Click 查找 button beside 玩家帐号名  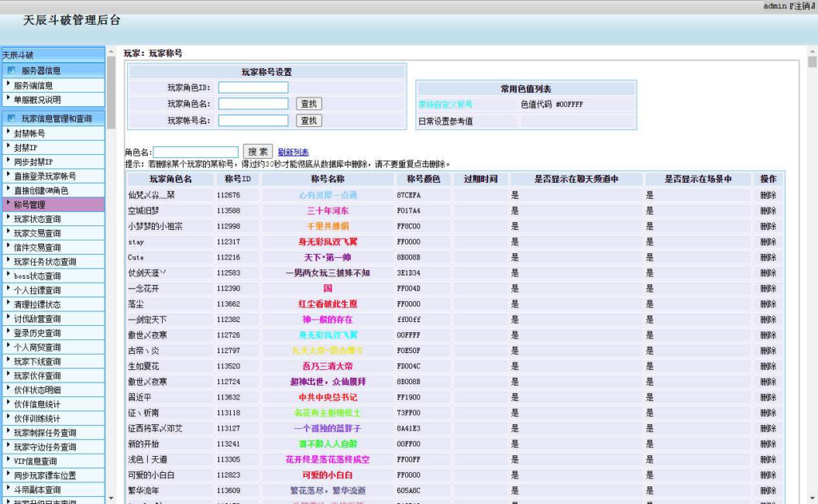pos(309,121)
